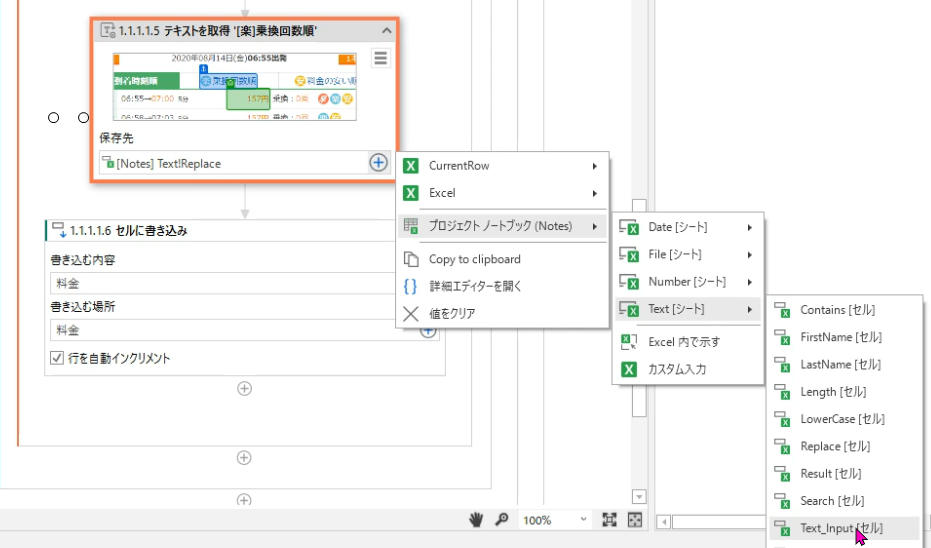Click the magnifier search icon in the bottom bar
Image resolution: width=931 pixels, height=548 pixels.
click(x=501, y=520)
